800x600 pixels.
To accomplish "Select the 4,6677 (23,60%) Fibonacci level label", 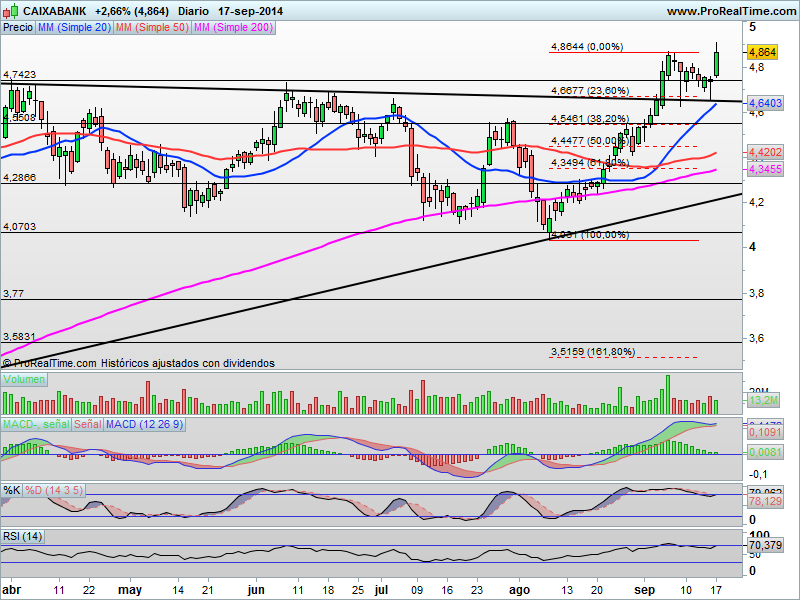I will [x=590, y=90].
